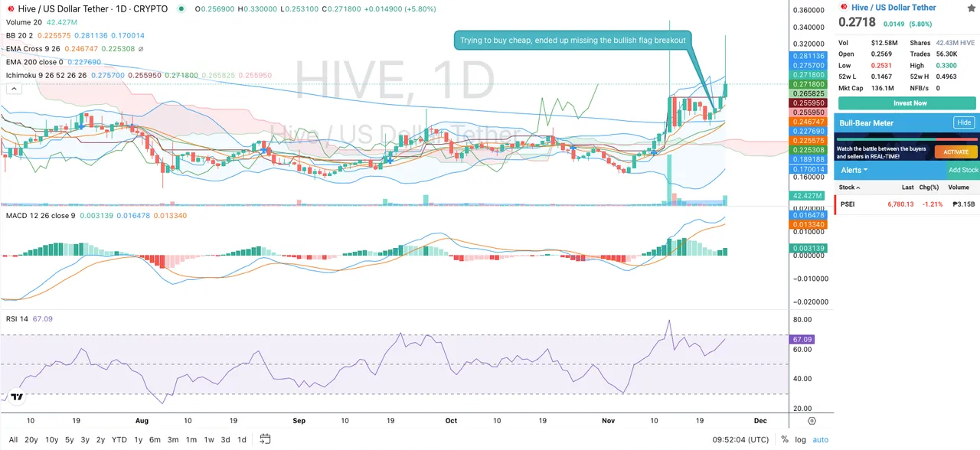Sort watchlist by the Stock column
980x450 pixels.
click(x=849, y=187)
